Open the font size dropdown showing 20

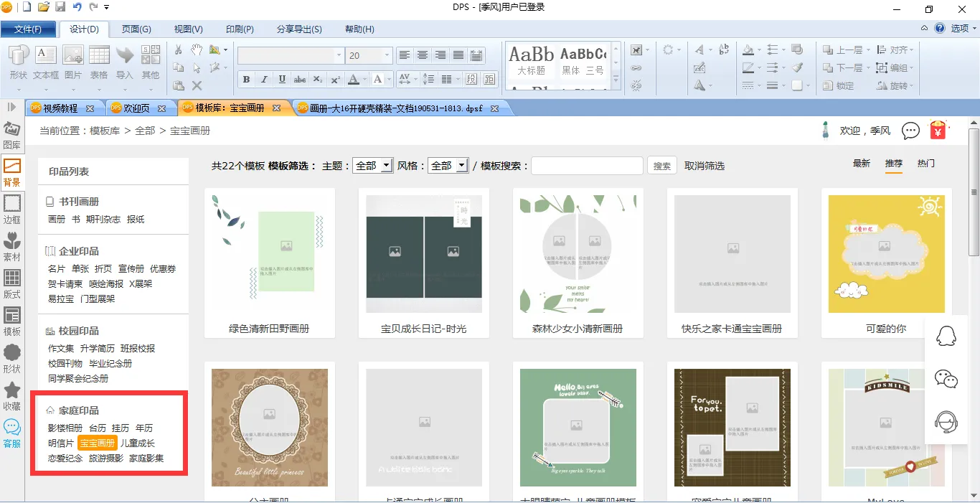point(387,55)
